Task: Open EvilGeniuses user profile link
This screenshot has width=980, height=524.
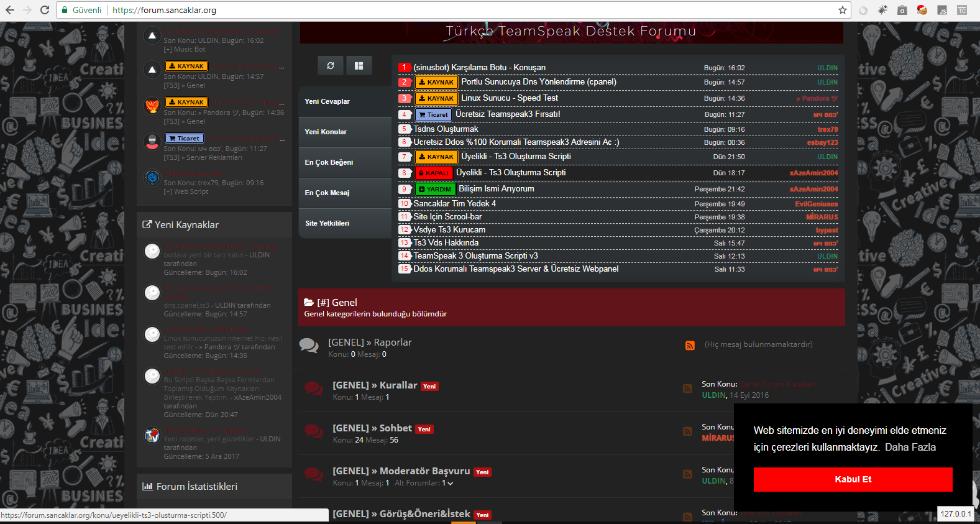Action: (817, 204)
